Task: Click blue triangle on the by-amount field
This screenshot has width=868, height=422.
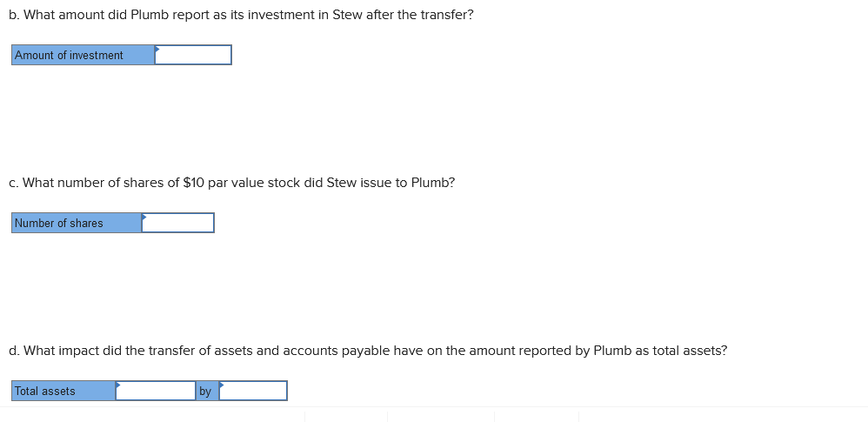Action: tap(222, 385)
